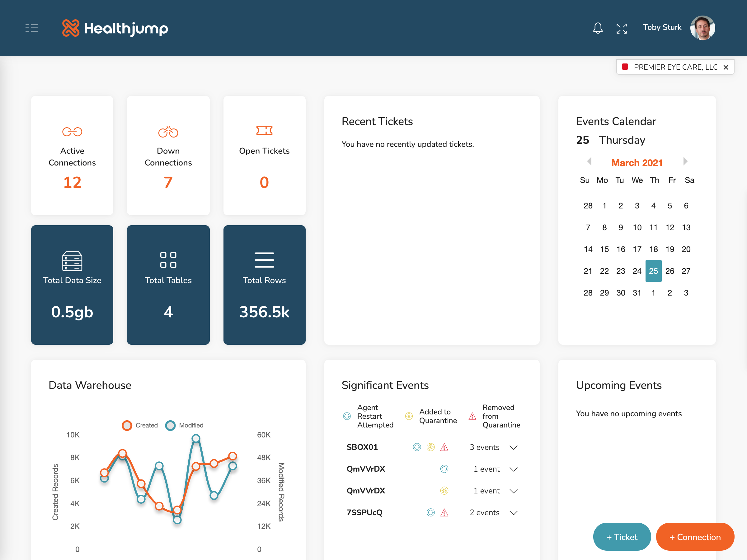This screenshot has height=560, width=747.
Task: Expand the 2 events for 7SSPUcQ
Action: (x=514, y=512)
